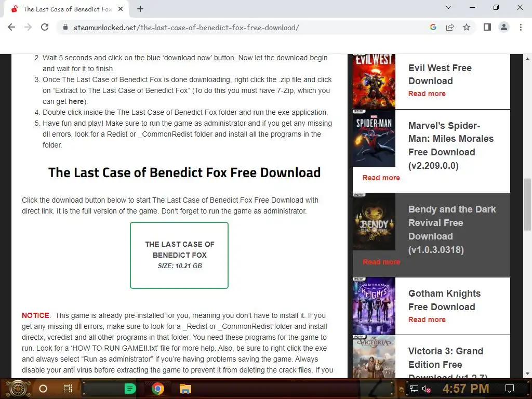The width and height of the screenshot is (532, 399).
Task: Open Spider-Man Miles Morales cover thumbnail
Action: click(x=374, y=138)
